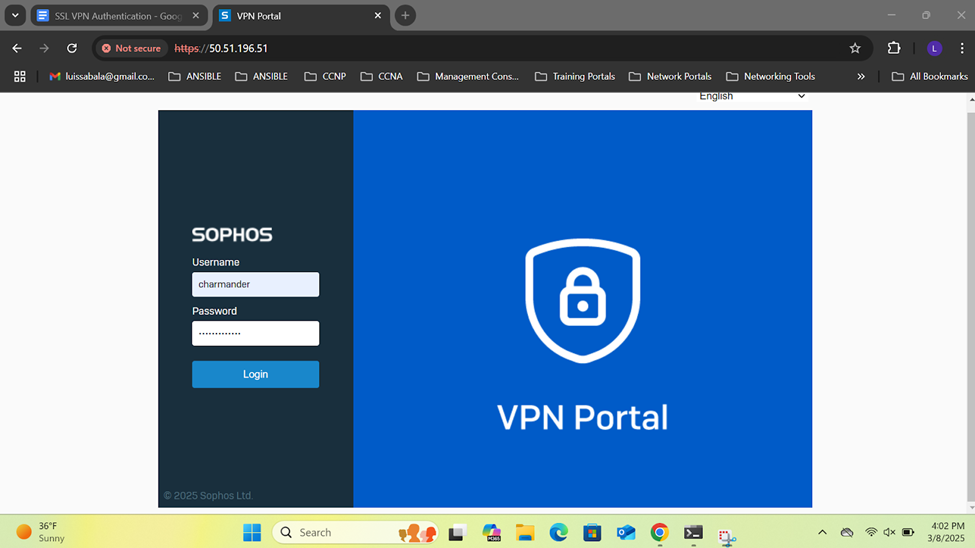Click the cloud sync tray icon
Viewport: 975px width, 548px height.
847,532
